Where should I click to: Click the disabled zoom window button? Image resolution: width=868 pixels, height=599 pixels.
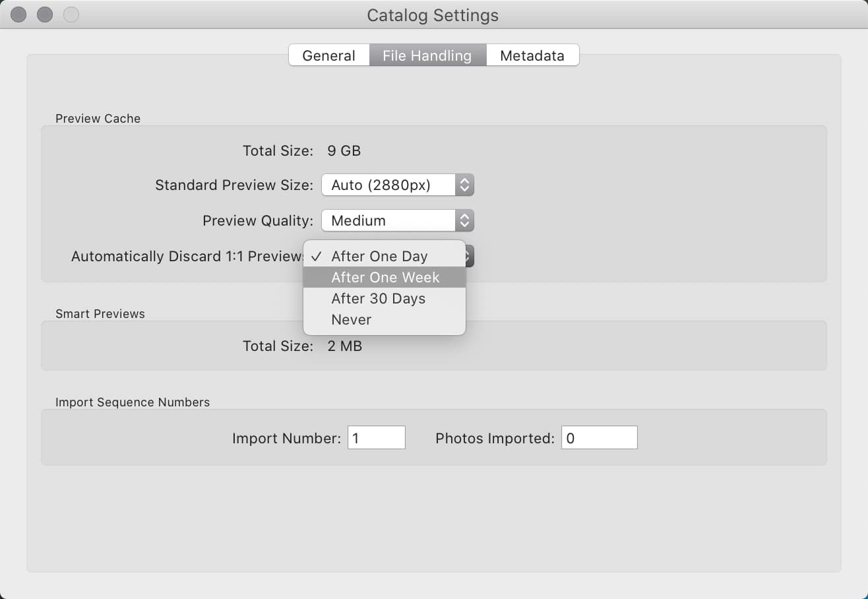click(x=71, y=15)
